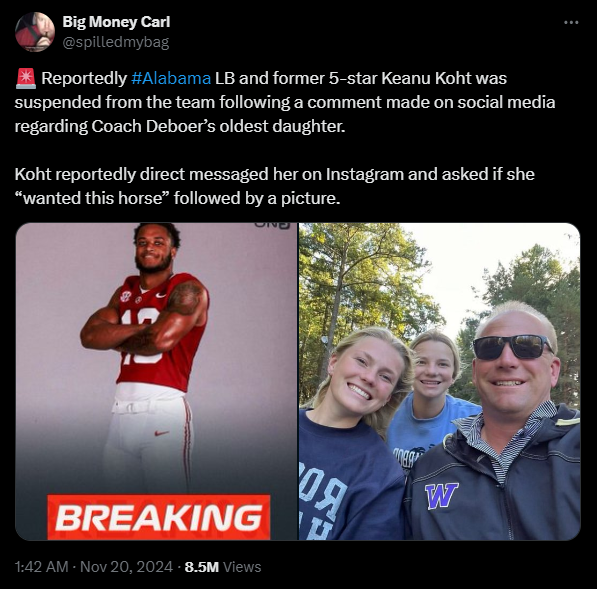
Task: Click the Views label beside 8.5M
Action: (242, 567)
